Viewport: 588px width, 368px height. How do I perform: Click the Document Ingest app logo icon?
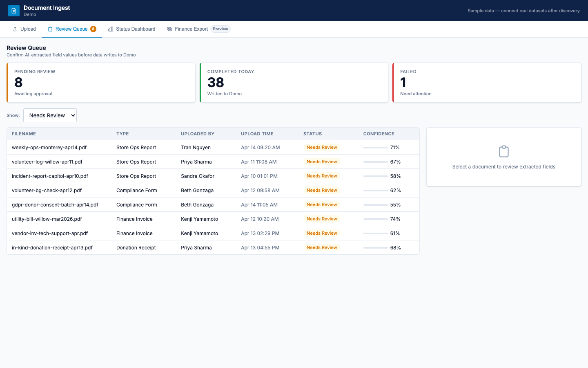tap(14, 11)
